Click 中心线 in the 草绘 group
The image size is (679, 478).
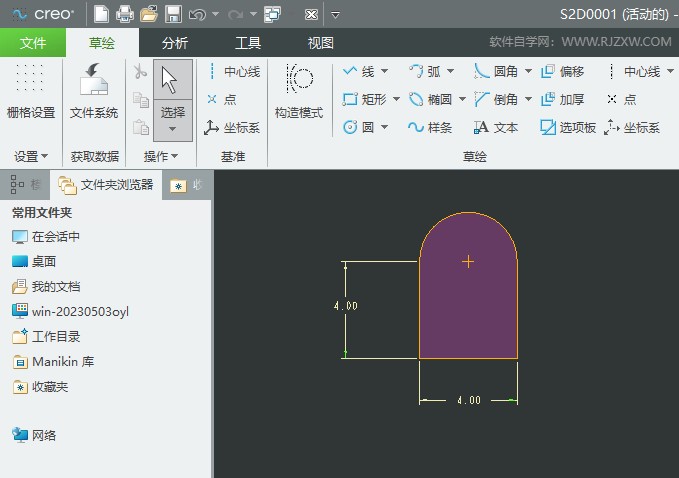point(634,71)
